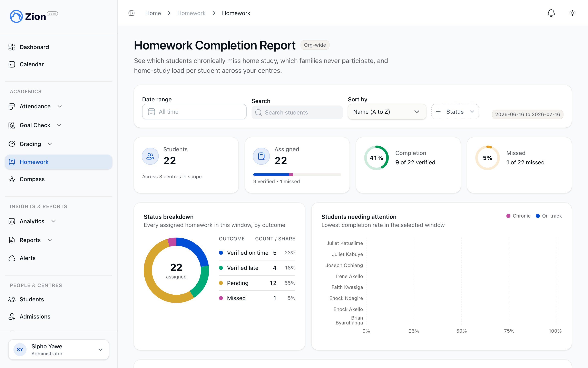Click the Goal Check sidebar icon
Viewport: 588px width, 368px height.
tap(12, 125)
